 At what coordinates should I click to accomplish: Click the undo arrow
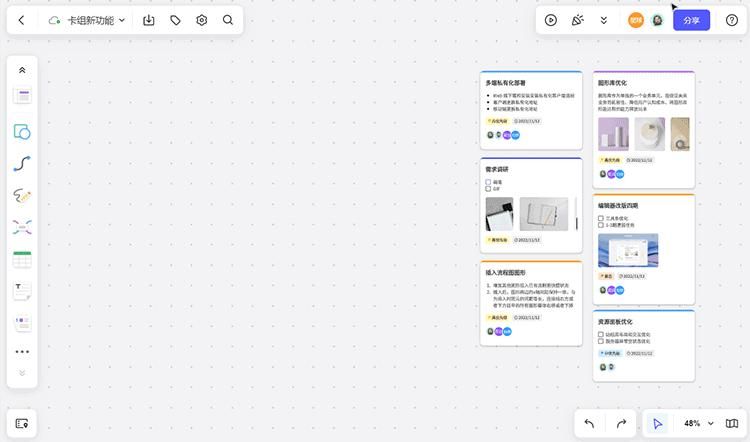click(x=589, y=423)
